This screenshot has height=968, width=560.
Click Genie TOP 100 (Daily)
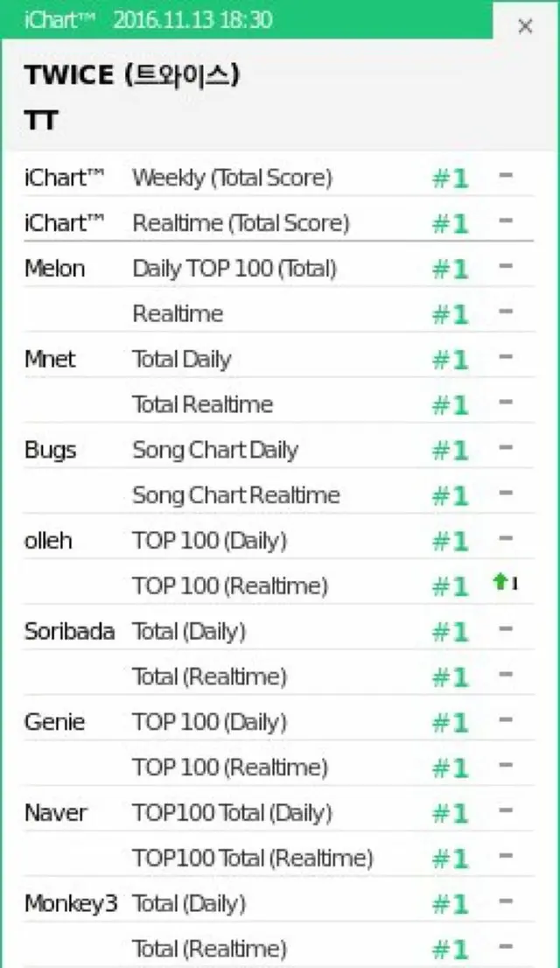(x=210, y=722)
